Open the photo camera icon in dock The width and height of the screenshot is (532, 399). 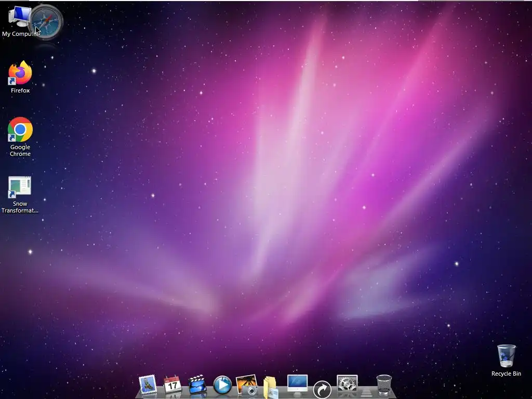coord(248,385)
